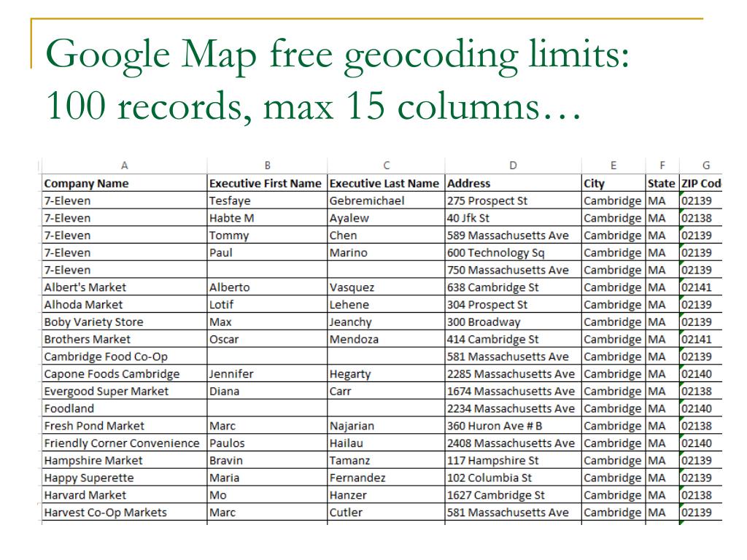The width and height of the screenshot is (747, 560).
Task: Select the cell 'Foodland'
Action: point(124,408)
